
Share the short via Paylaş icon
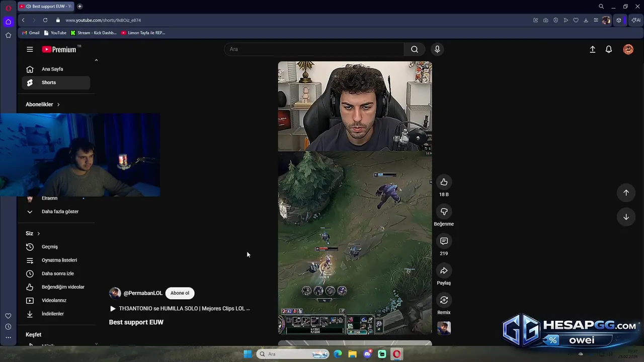444,270
